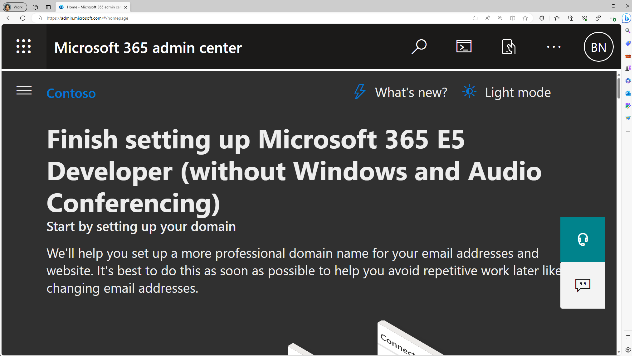Open the search interface in admin center
Image resolution: width=644 pixels, height=356 pixels.
tap(418, 47)
